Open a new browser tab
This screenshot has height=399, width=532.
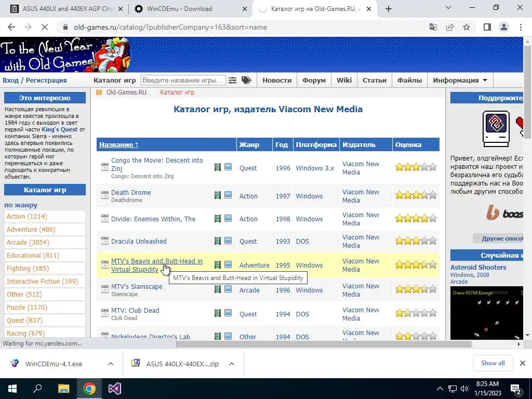pos(389,9)
